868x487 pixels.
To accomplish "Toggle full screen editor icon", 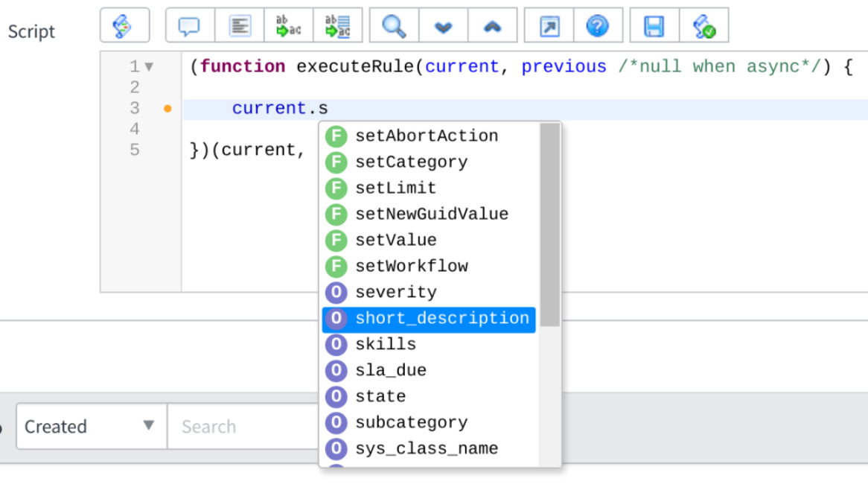I will pos(549,25).
